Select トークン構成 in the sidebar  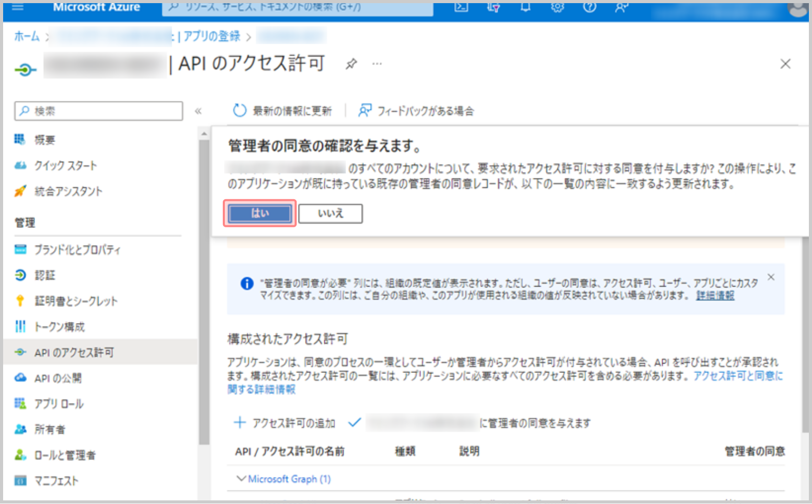point(59,327)
